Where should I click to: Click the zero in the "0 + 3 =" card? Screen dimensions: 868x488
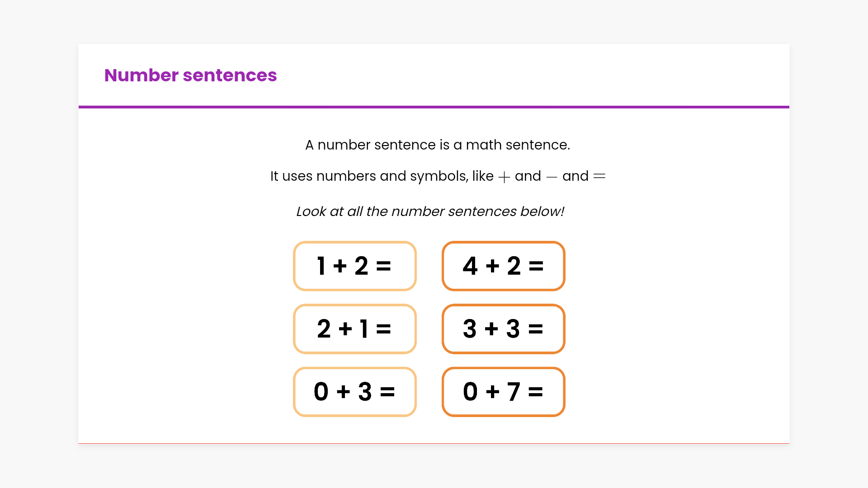(x=321, y=391)
